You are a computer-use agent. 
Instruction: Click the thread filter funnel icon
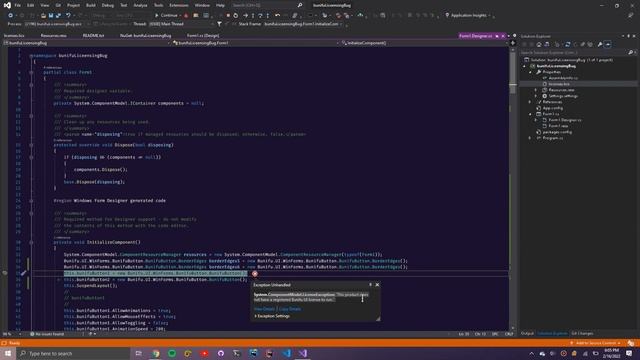(220, 24)
